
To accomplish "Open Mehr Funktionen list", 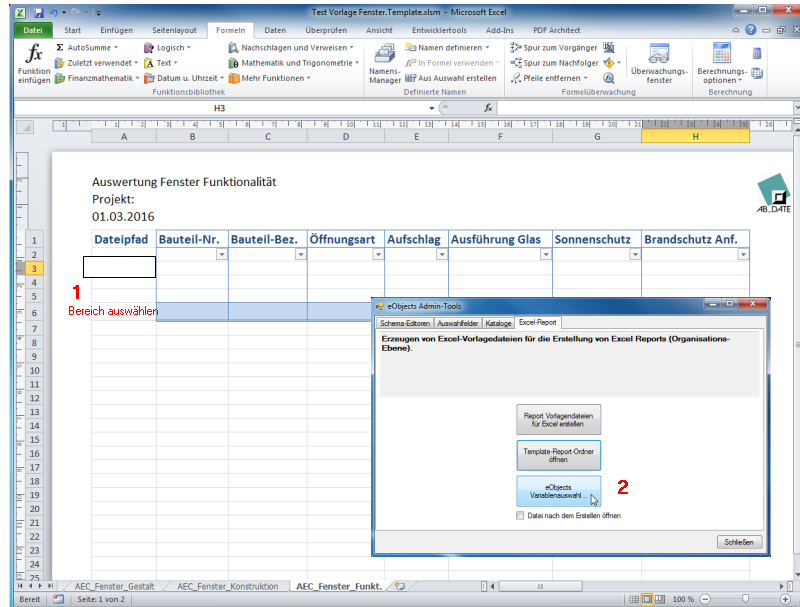I will coord(269,78).
